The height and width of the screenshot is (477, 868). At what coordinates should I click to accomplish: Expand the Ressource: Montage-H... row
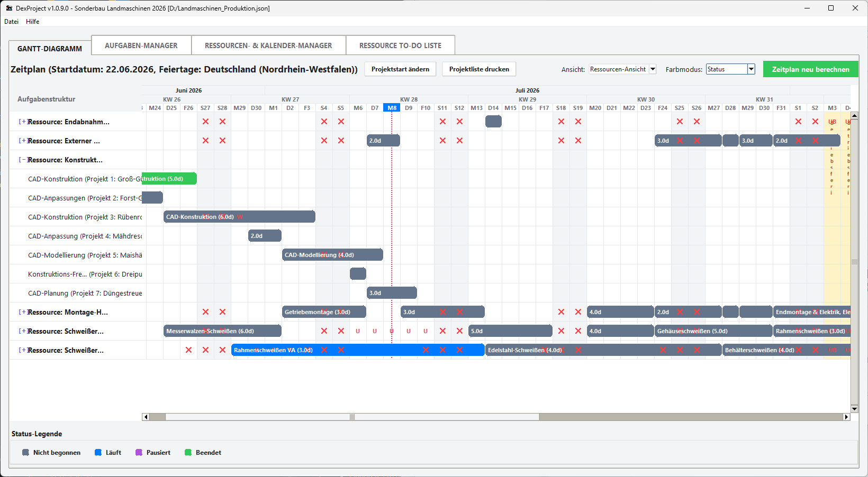point(22,312)
